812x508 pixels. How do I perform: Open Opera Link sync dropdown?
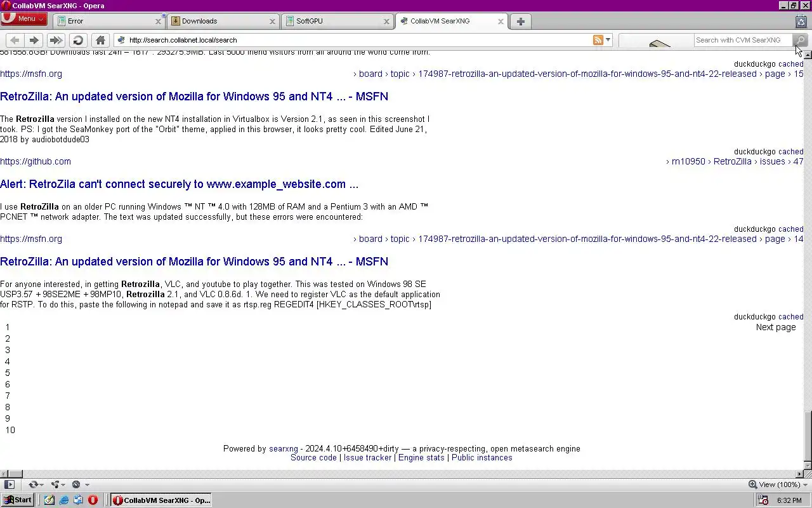click(x=37, y=485)
